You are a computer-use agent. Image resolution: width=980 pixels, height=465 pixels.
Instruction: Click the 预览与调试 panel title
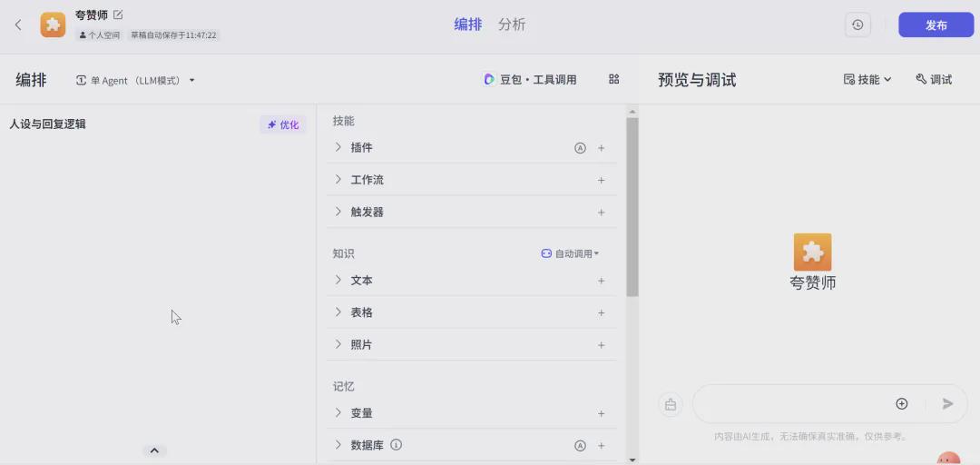coord(697,80)
